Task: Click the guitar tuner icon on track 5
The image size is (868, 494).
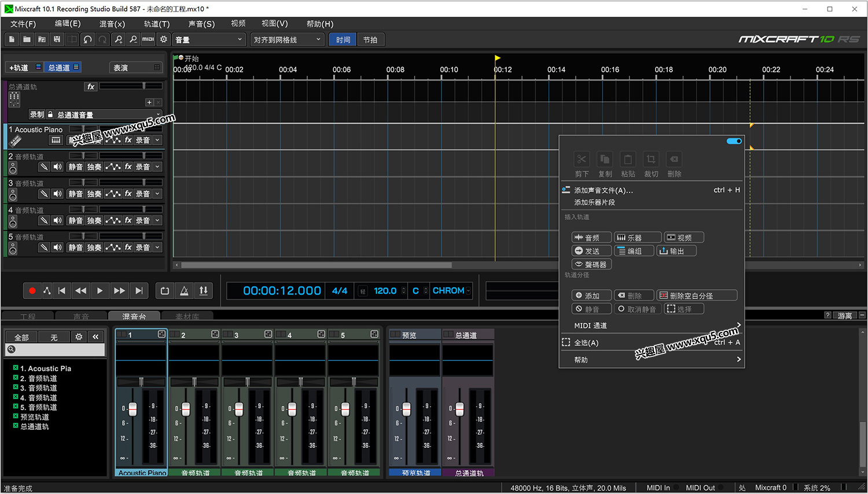Action: [43, 248]
